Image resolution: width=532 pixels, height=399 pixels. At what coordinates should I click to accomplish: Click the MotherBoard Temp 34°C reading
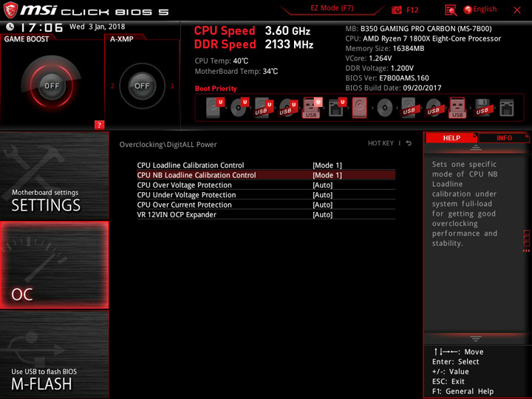(x=236, y=71)
